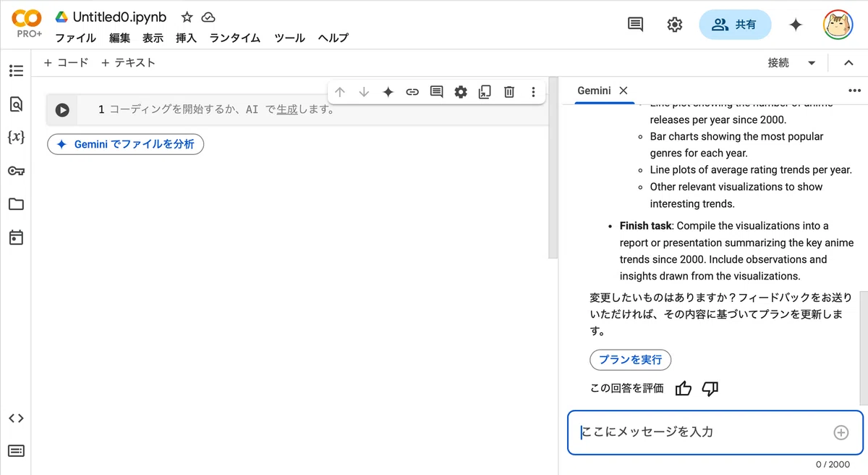Open Colab settings gear in header
868x475 pixels.
coord(674,25)
